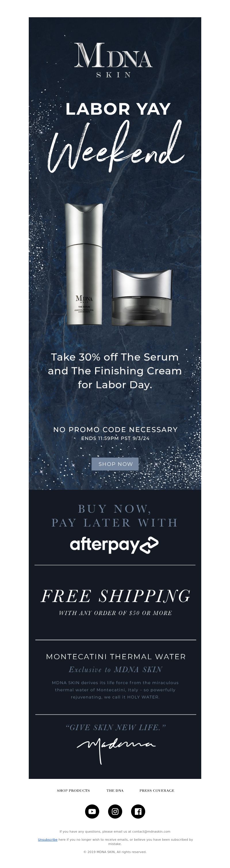230x868 pixels.
Task: Open the YouTube social icon
Action: pos(92,811)
